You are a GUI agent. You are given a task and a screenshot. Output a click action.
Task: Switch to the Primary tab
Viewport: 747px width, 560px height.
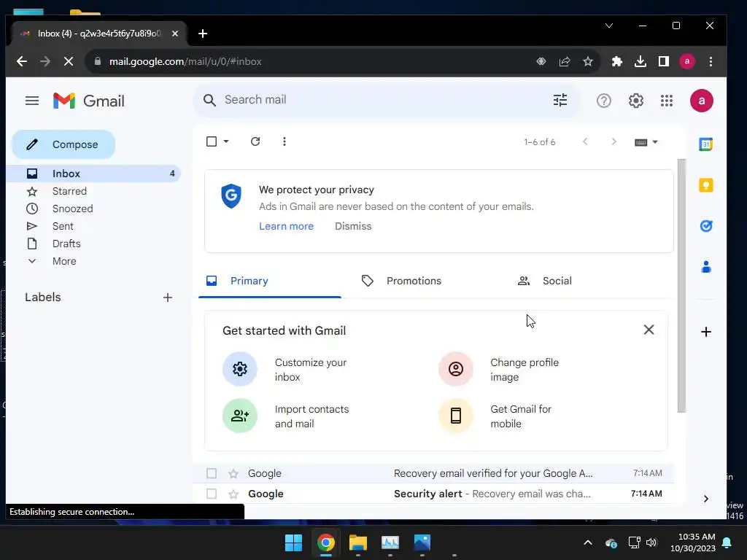[270, 281]
